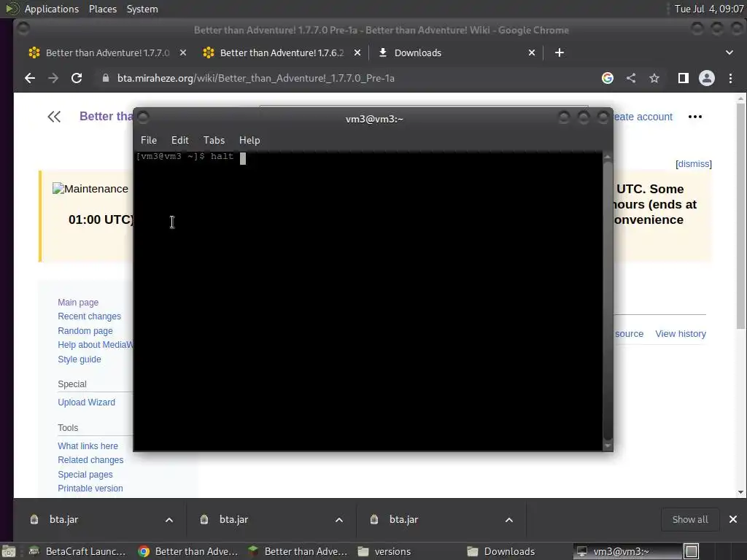The width and height of the screenshot is (747, 560).
Task: Dismiss the maintenance notice
Action: point(694,164)
